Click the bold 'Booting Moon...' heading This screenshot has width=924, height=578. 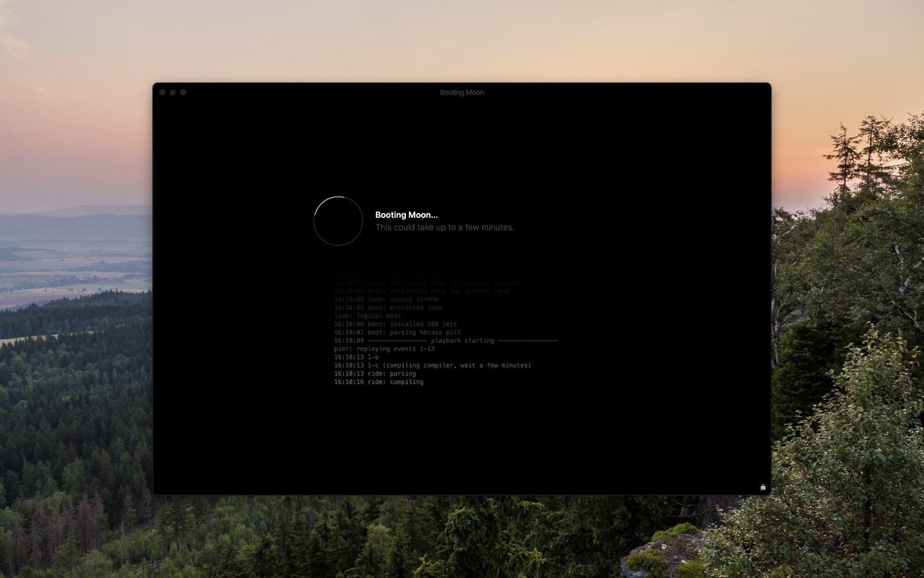point(406,215)
